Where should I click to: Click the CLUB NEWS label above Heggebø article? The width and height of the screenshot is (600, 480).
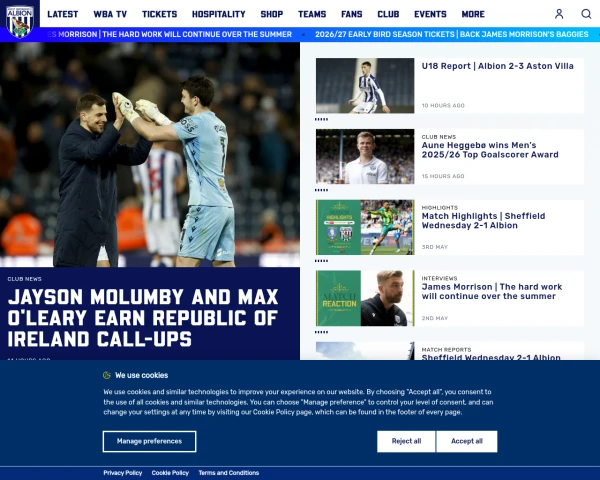[x=439, y=137]
